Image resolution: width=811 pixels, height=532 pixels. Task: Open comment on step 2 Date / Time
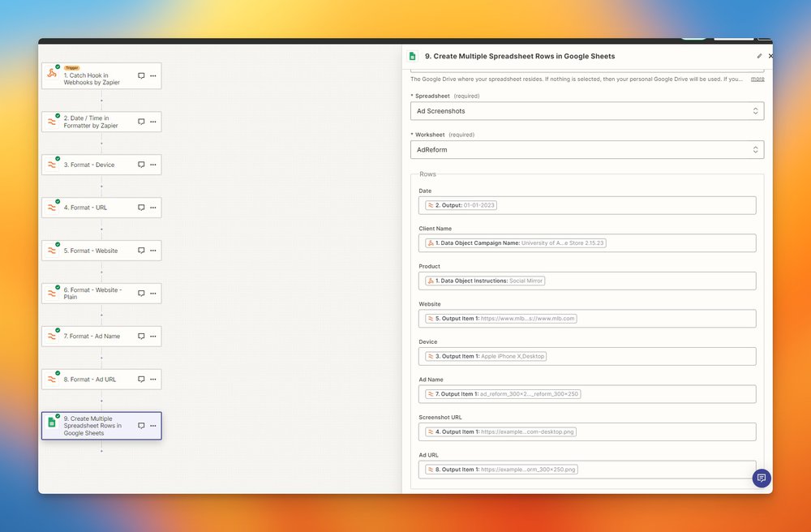click(x=141, y=122)
